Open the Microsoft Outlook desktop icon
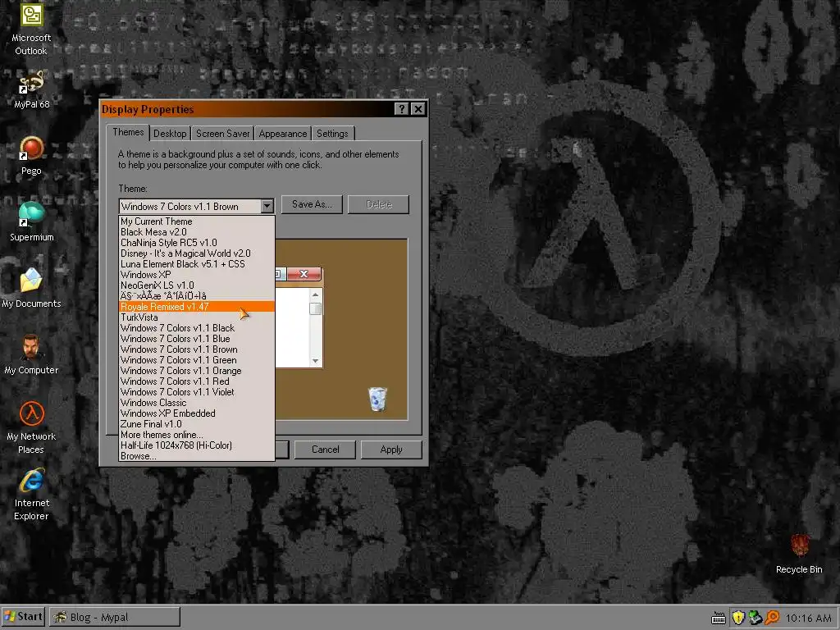840x630 pixels. tap(31, 29)
